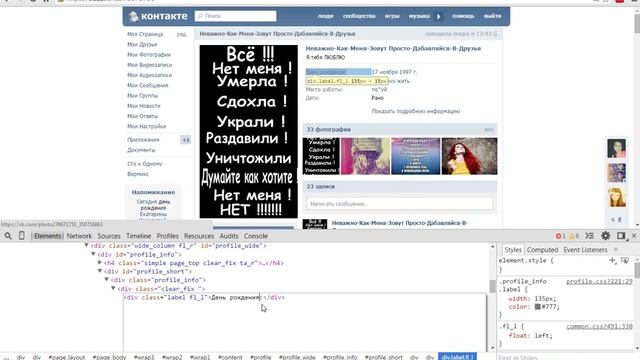The height and width of the screenshot is (360, 640).
Task: Click the помощь header link
Action: pyautogui.click(x=463, y=16)
